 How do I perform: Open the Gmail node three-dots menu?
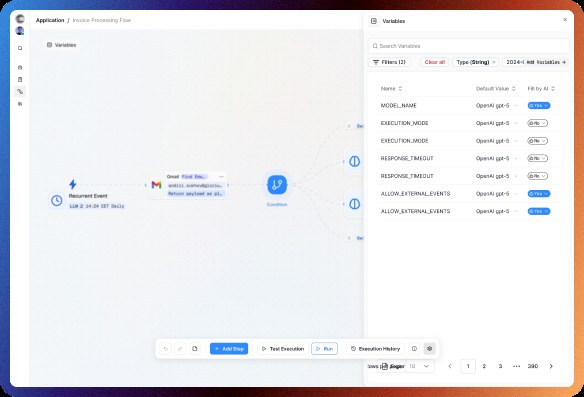221,177
